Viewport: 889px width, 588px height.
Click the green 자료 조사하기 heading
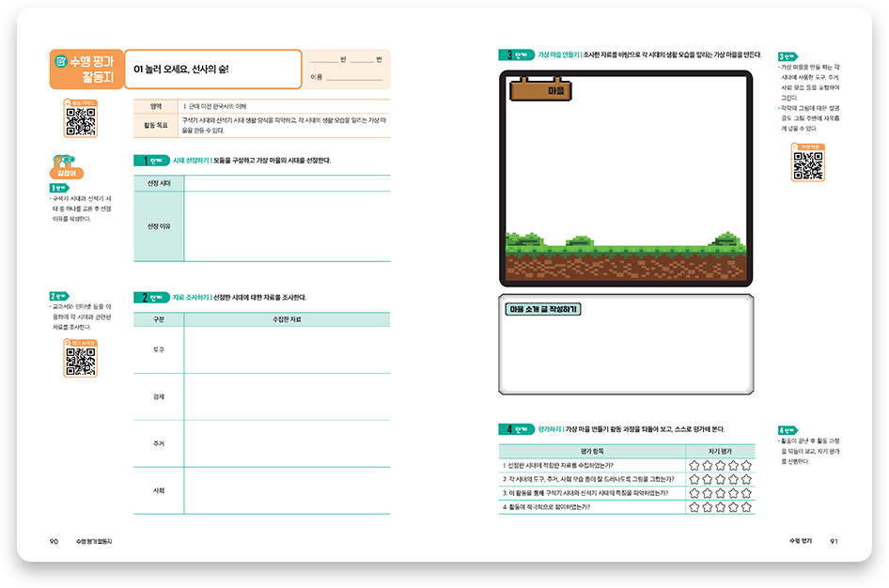(191, 298)
